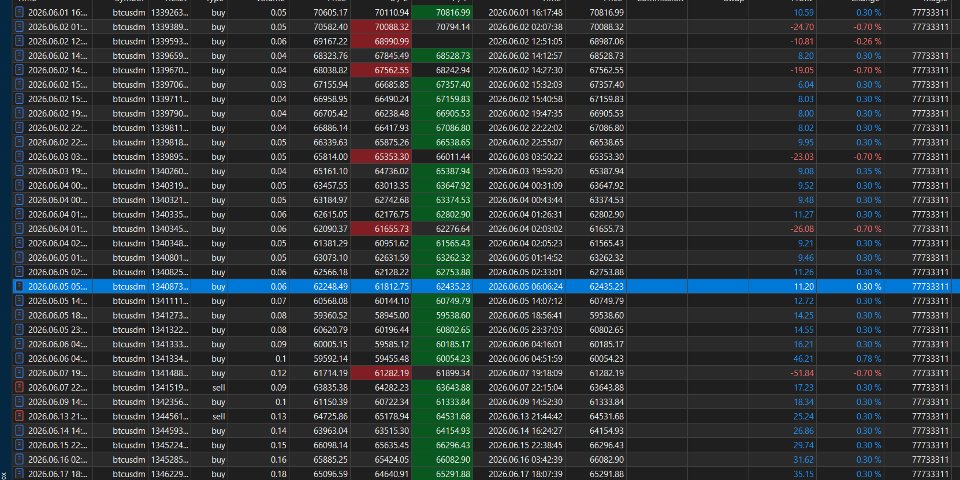The width and height of the screenshot is (960, 480).
Task: Click the red stop loss cell 70088.32
Action: (383, 27)
